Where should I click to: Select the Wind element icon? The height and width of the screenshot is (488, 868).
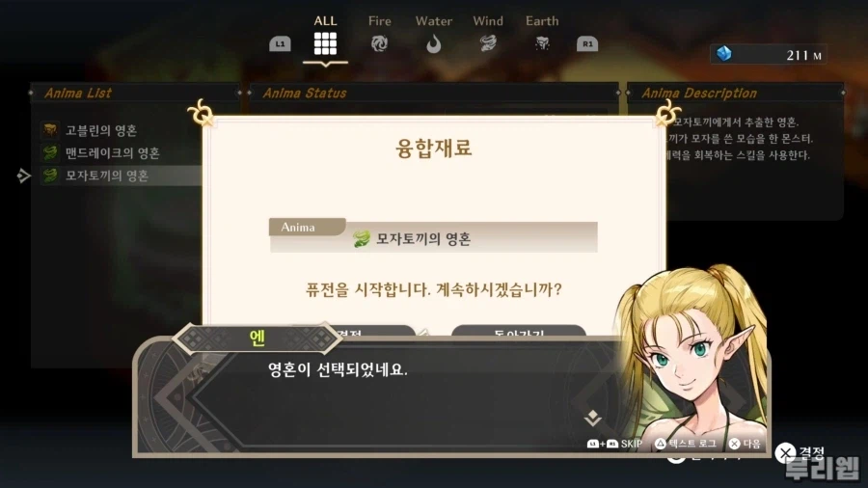click(x=488, y=43)
